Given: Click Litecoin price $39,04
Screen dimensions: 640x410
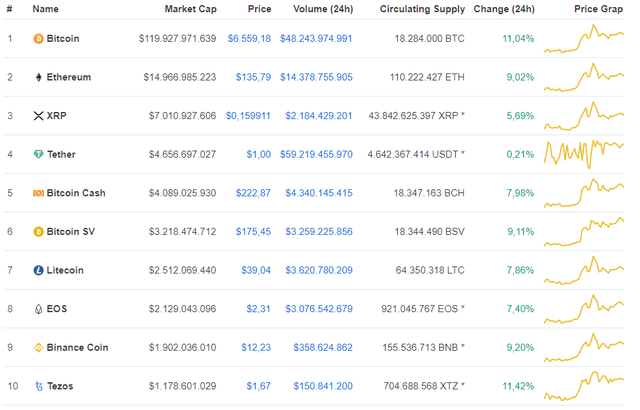Looking at the screenshot, I should click(256, 270).
